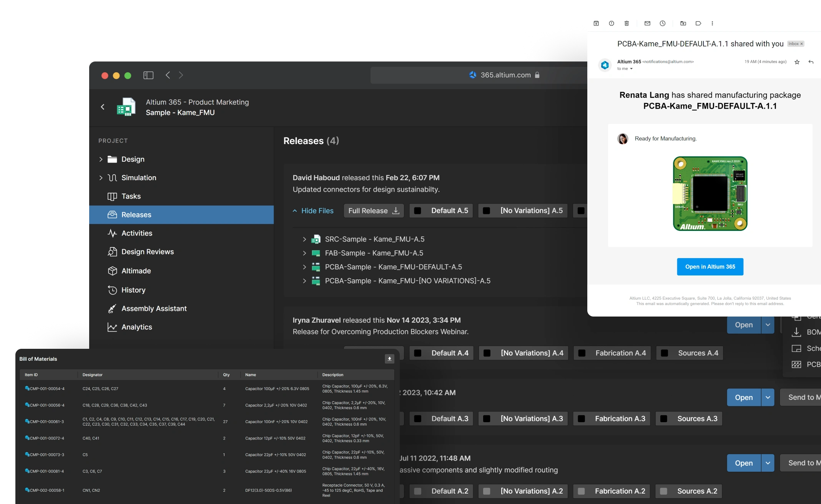Viewport: 821px width, 504px height.
Task: Click the label icon in email toolbar
Action: click(x=698, y=23)
